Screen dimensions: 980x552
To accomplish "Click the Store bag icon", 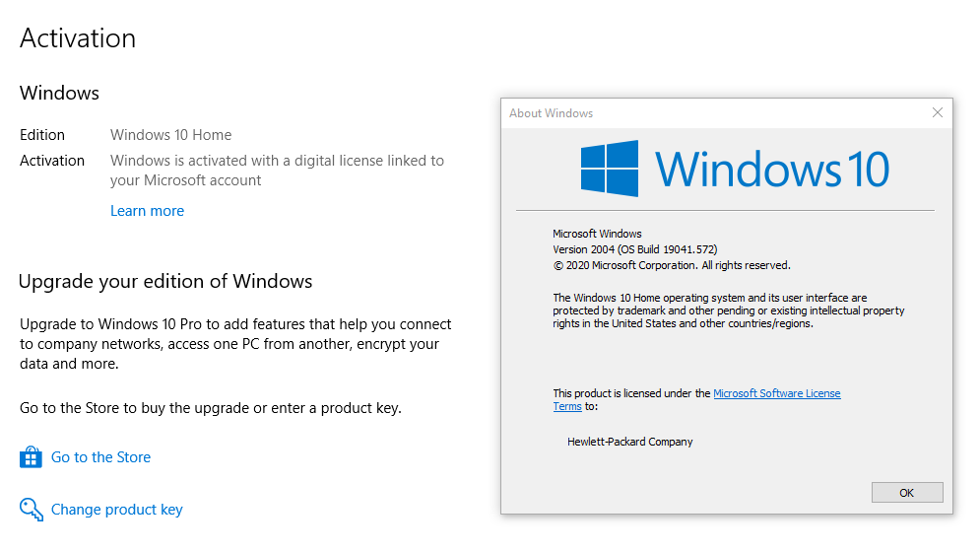I will pos(31,457).
